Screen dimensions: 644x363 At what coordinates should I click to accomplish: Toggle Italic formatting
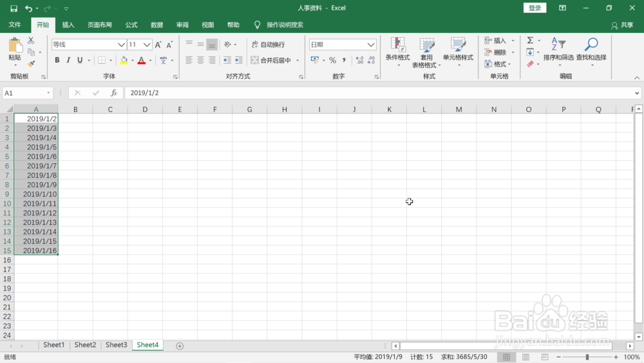68,61
